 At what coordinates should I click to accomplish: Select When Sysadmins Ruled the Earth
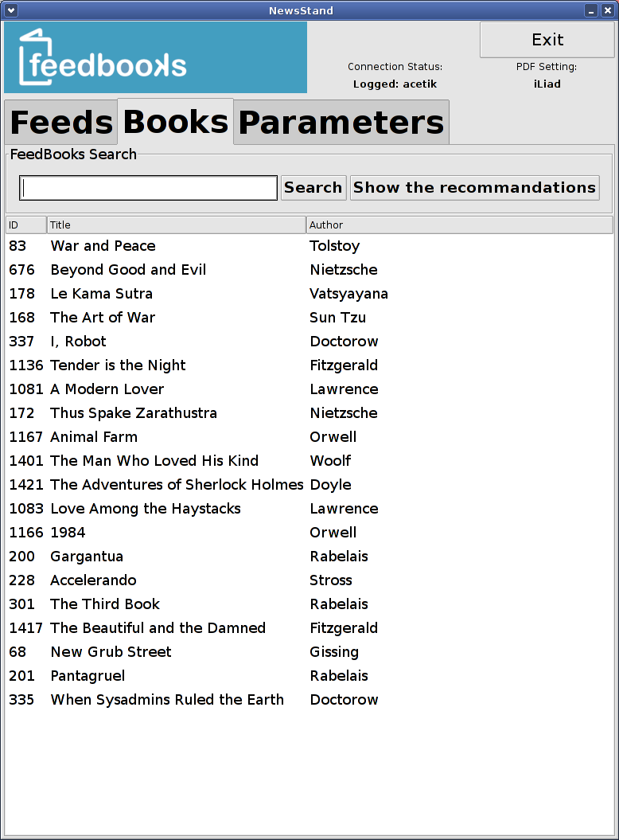pyautogui.click(x=167, y=700)
